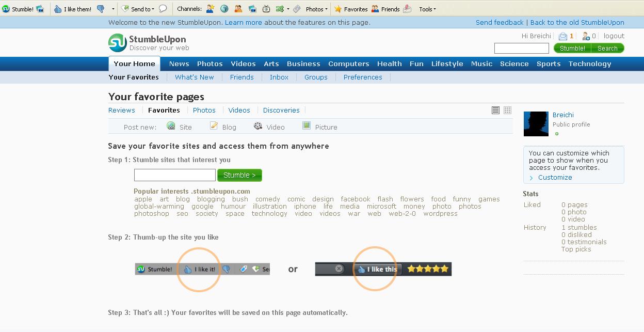The image size is (644, 332).
Task: Click 'Back to the old StumbleUpon' link
Action: [577, 23]
